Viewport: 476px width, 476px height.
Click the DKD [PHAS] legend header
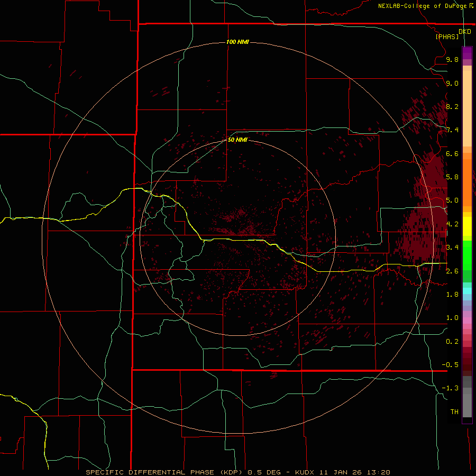coord(453,34)
